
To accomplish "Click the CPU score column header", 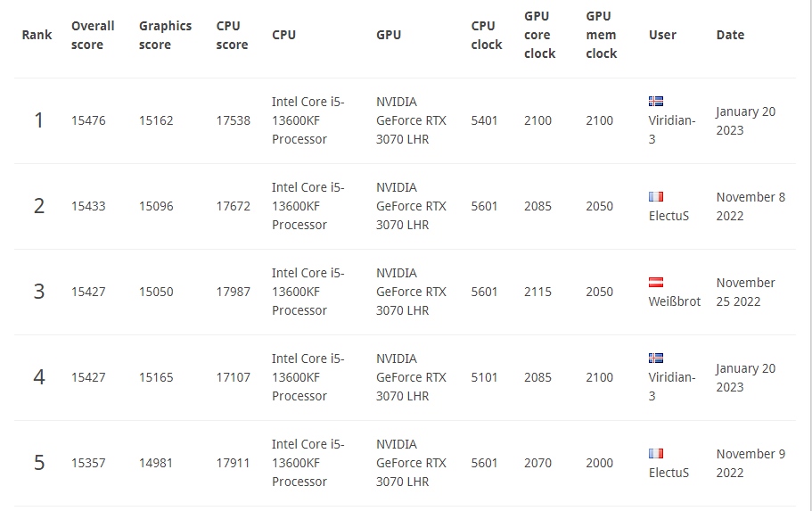I will (x=232, y=36).
